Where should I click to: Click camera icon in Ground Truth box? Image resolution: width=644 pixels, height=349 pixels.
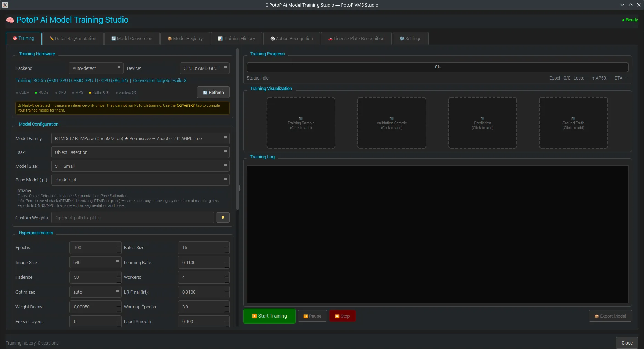tap(573, 118)
